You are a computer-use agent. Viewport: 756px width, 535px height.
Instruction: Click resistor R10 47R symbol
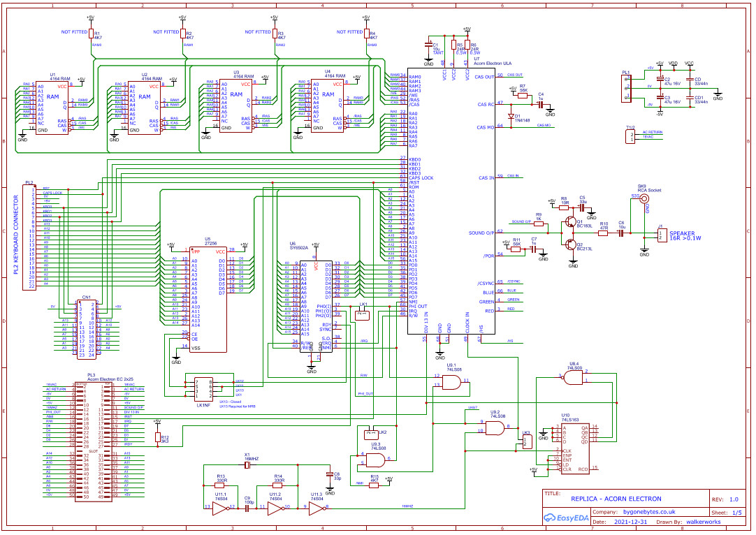tap(603, 233)
